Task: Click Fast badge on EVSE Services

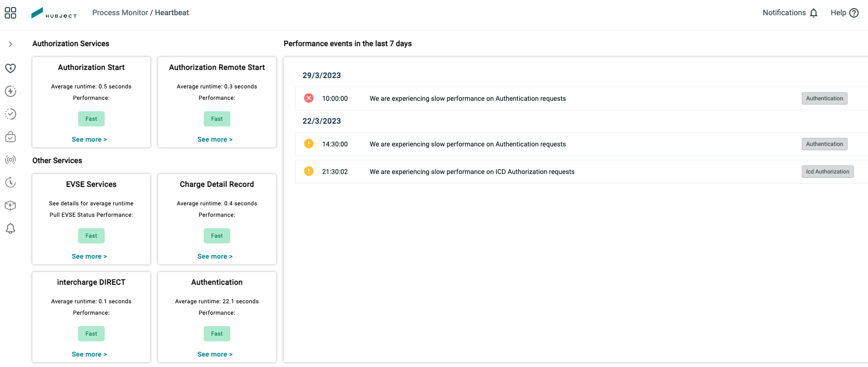Action: 91,236
